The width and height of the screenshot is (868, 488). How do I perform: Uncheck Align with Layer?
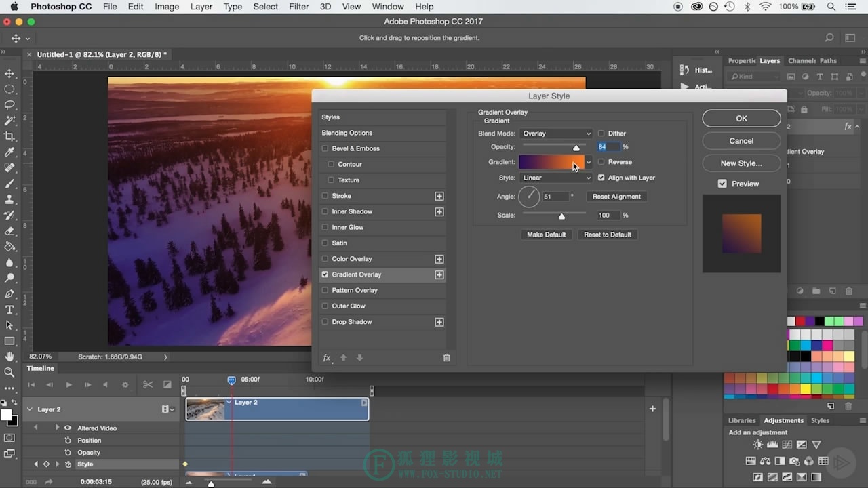pyautogui.click(x=601, y=178)
